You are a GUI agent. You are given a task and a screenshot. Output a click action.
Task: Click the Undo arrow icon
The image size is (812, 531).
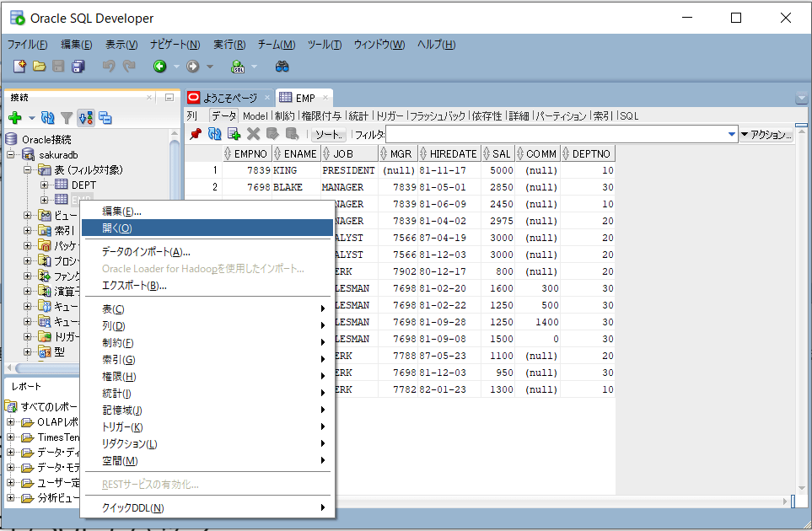pos(109,67)
